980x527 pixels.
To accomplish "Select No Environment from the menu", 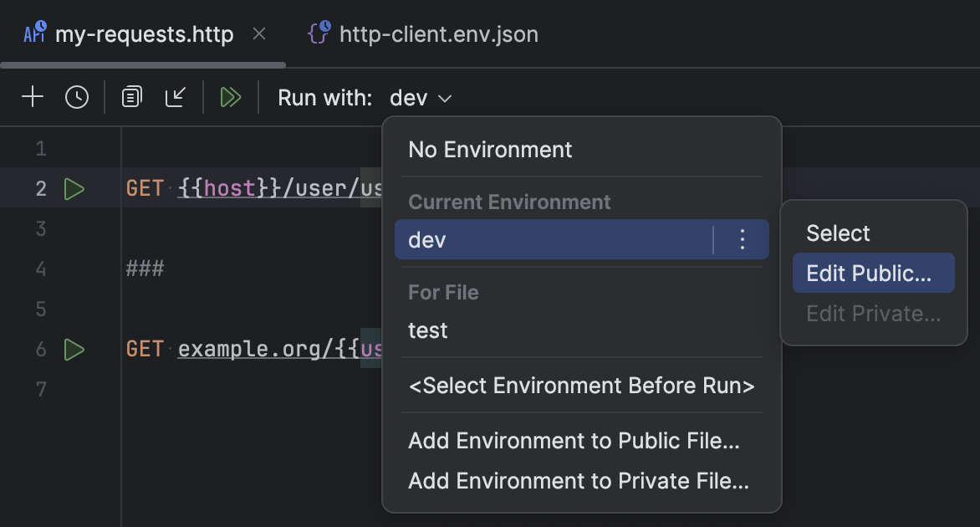I will pyautogui.click(x=490, y=149).
